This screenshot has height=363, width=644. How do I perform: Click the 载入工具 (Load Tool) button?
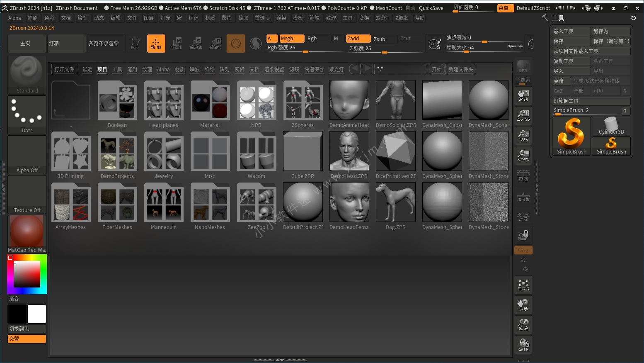click(x=571, y=31)
